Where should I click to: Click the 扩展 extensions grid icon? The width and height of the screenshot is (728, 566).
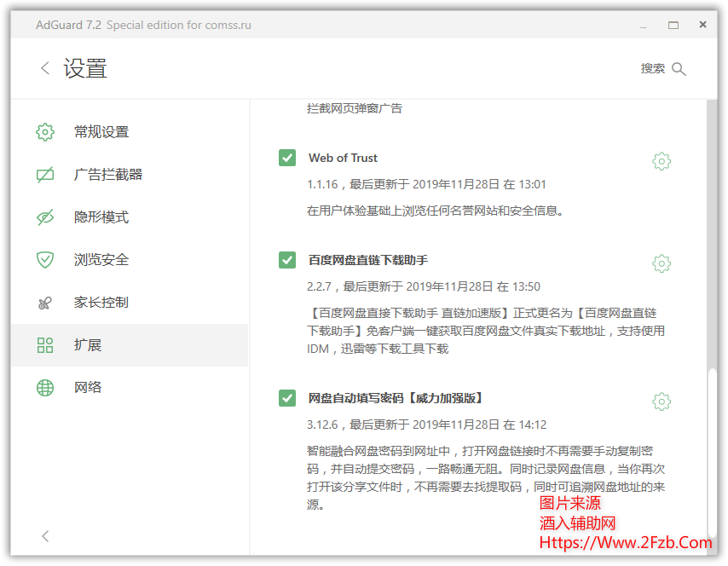click(x=45, y=345)
